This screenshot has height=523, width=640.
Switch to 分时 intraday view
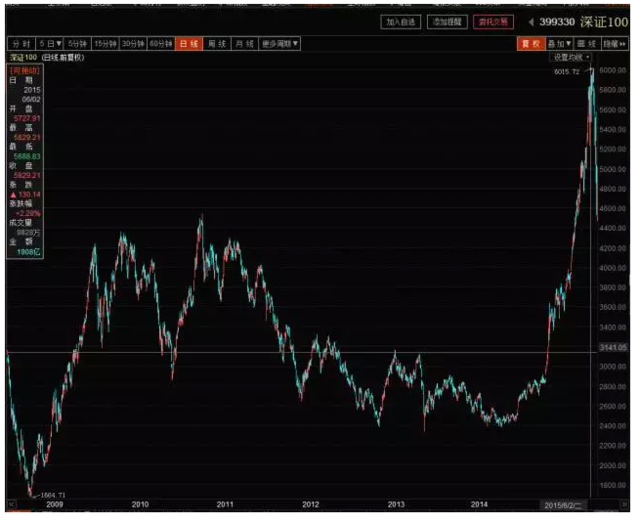[19, 44]
